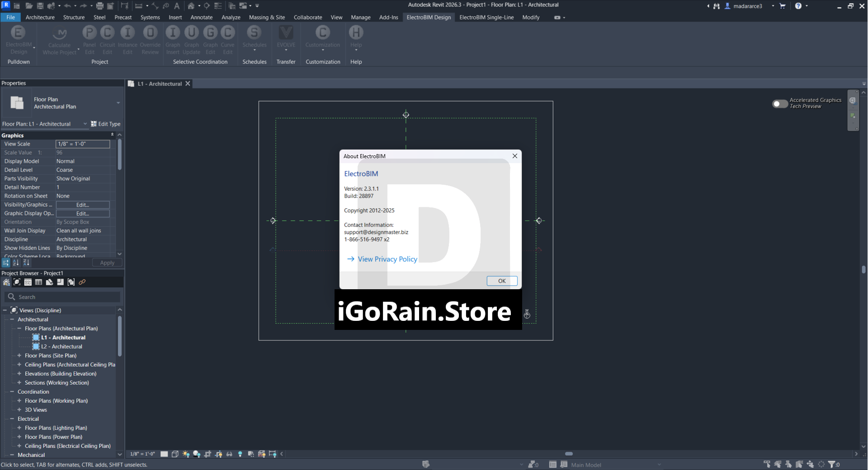Click Temporary Hide/Isolate glasses icon
868x470 pixels.
[x=229, y=454]
